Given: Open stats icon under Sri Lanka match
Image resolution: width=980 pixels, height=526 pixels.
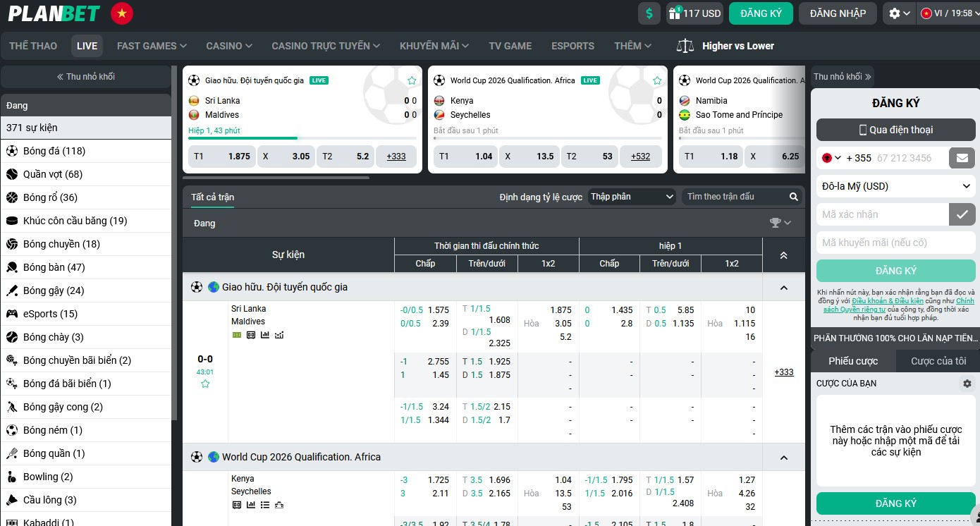Looking at the screenshot, I should [265, 335].
